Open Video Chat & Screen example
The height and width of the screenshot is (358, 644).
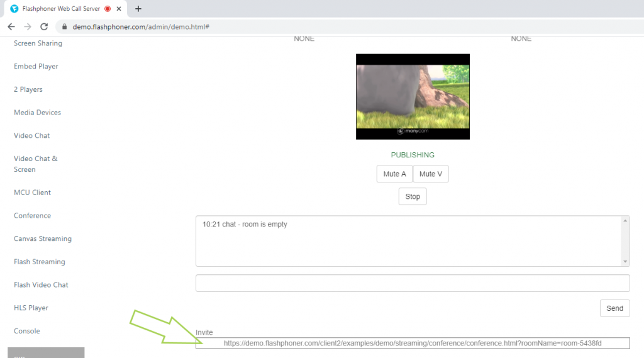[36, 164]
